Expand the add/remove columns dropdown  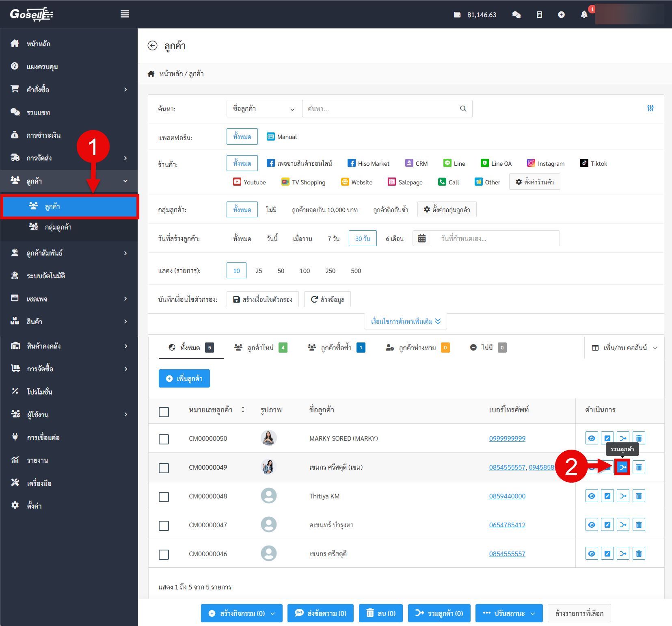[624, 348]
